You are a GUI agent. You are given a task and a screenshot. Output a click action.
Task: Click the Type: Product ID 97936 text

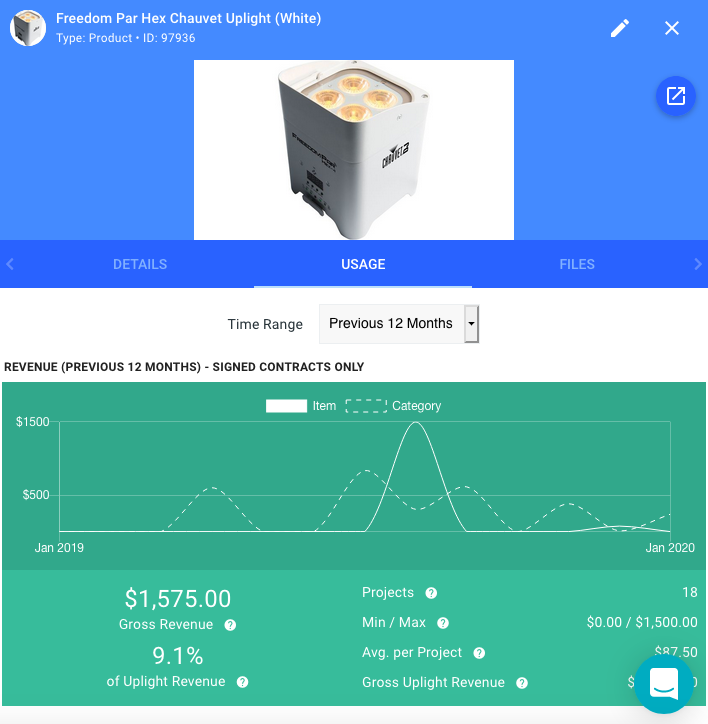[x=126, y=38]
